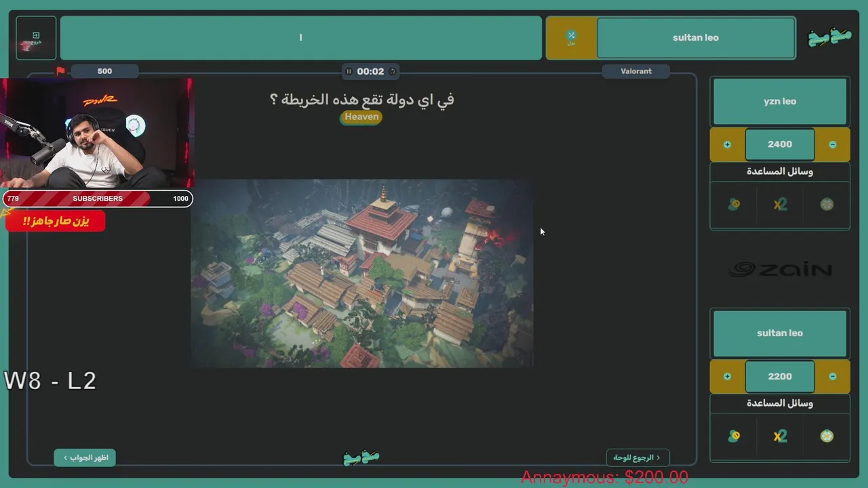Select the sultan leo team card in the sidebar
Screen dimensions: 868x488
coord(780,333)
